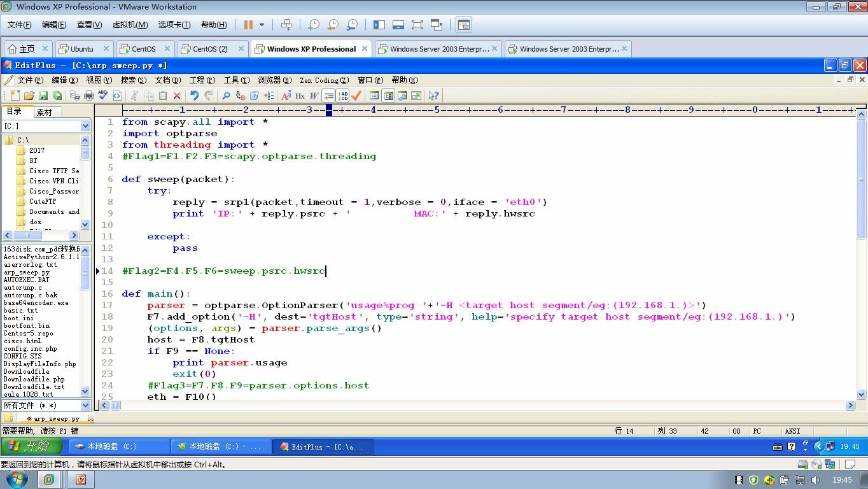Click the Open file folder icon
This screenshot has width=868, height=489.
[x=29, y=96]
